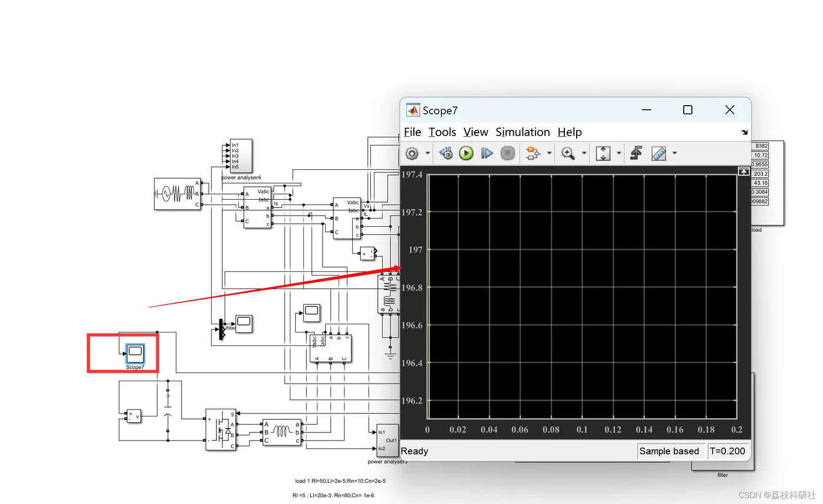The width and height of the screenshot is (823, 504).
Task: Open the Simulation menu
Action: pyautogui.click(x=522, y=132)
